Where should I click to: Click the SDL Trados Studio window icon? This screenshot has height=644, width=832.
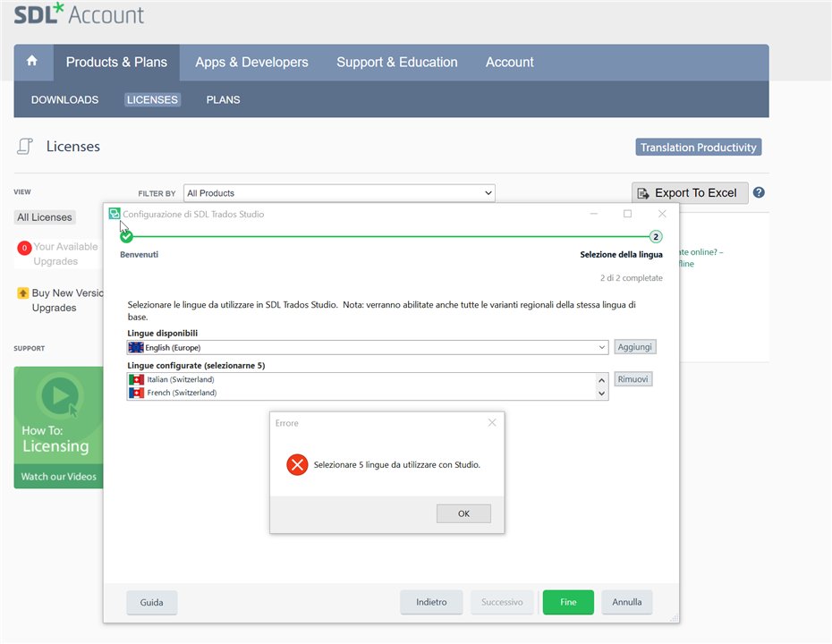click(115, 213)
